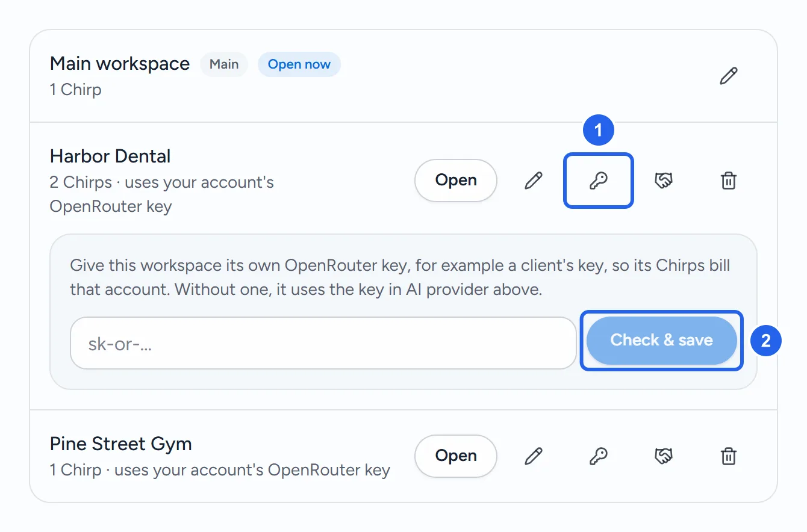Screen dimensions: 807x532
Task: Toggle Harbor Dental's key settings icon
Action: pyautogui.click(x=599, y=181)
